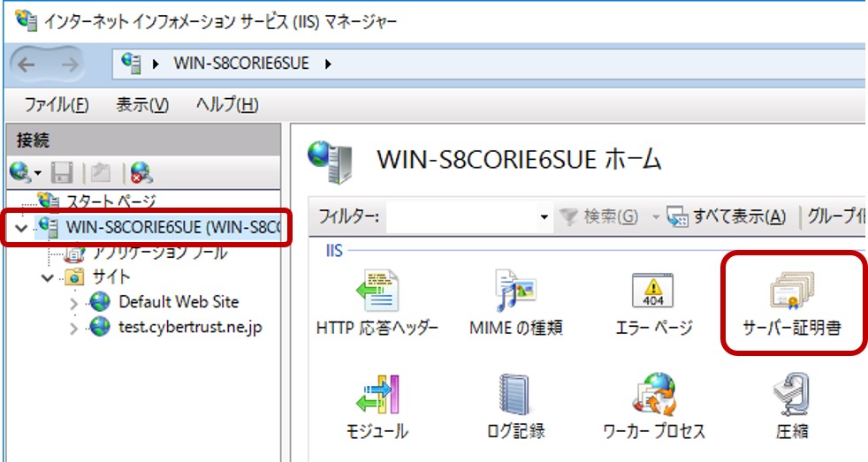Click the delete connection icon in 接続 toolbar
The width and height of the screenshot is (868, 462).
[x=141, y=172]
